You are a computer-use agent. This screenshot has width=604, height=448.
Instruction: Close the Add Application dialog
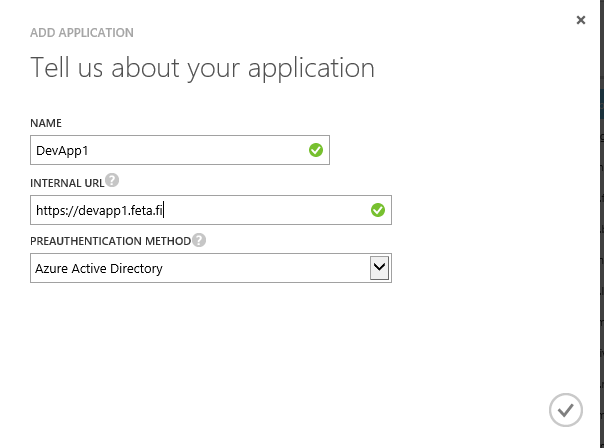pos(581,20)
